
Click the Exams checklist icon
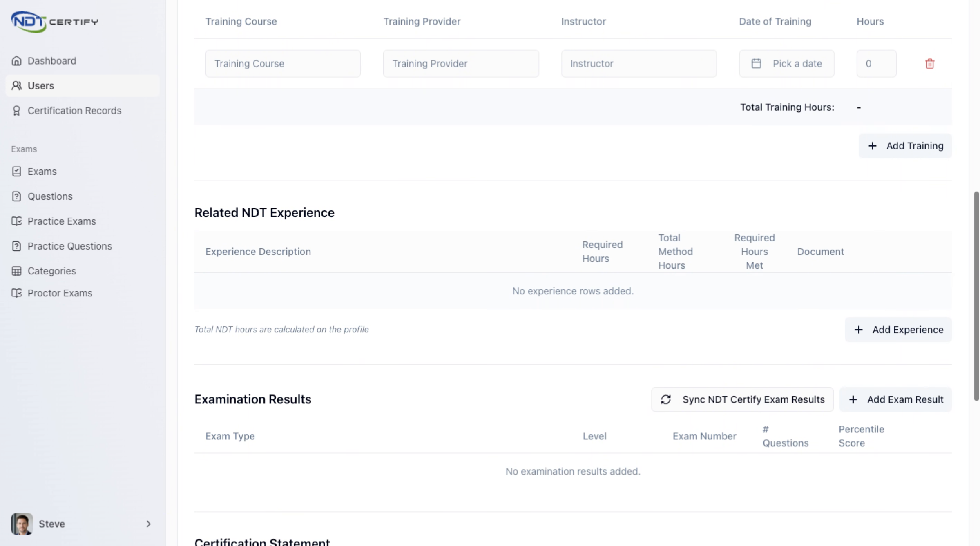point(16,172)
